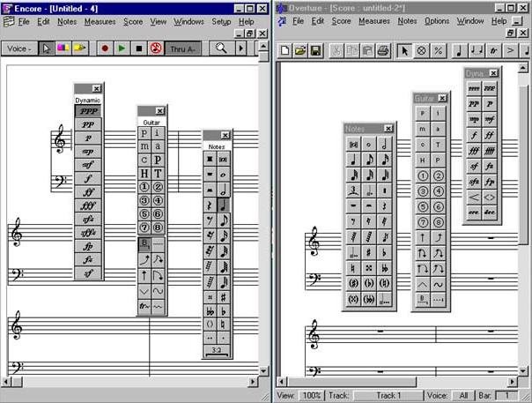Select circled 8 in Overture Guitar palette
This screenshot has width=532, height=403.
438,222
